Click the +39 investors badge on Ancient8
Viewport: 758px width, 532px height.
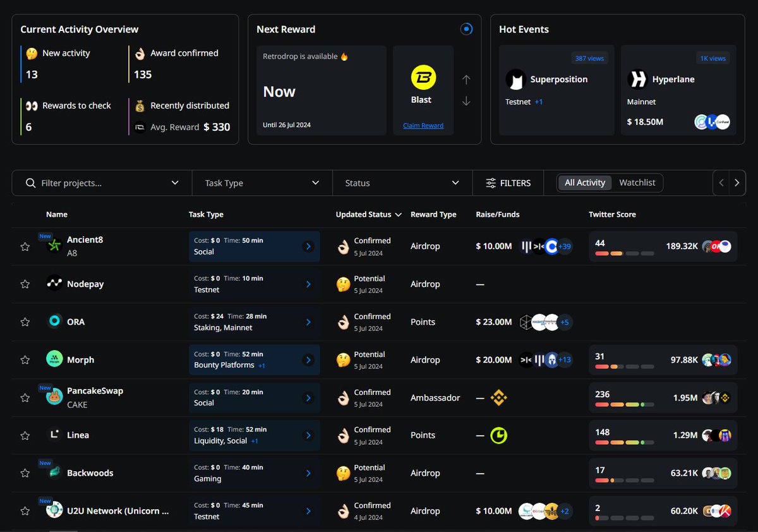(565, 246)
